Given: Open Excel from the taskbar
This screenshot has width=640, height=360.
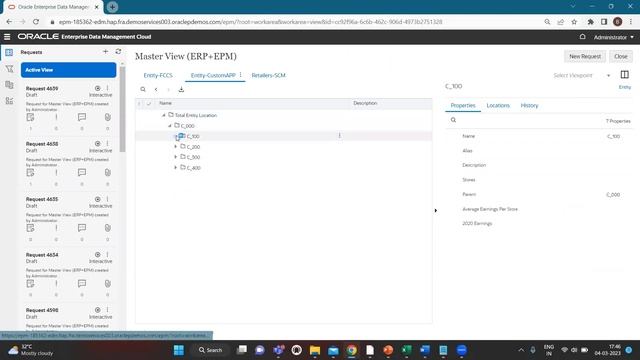Looking at the screenshot, I should pos(407,350).
